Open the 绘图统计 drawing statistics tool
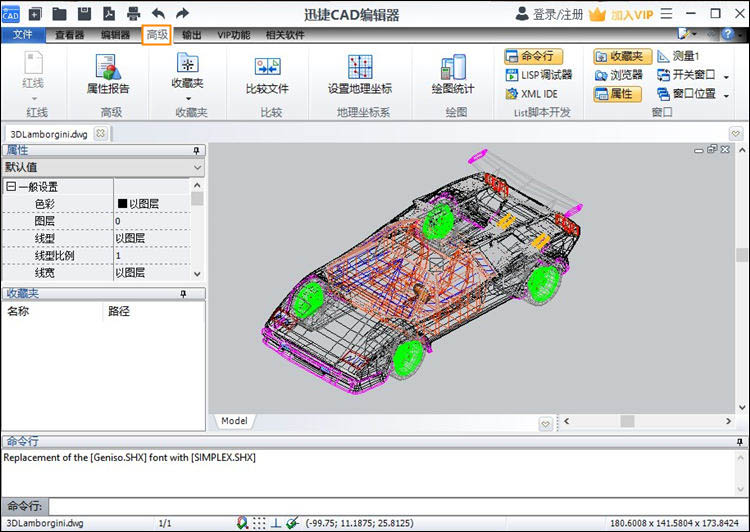 tap(453, 75)
